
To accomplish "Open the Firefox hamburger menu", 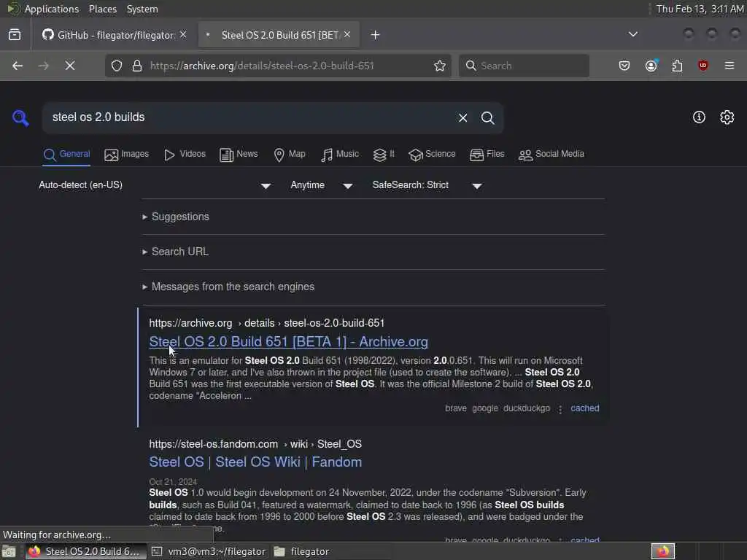I will (x=729, y=66).
